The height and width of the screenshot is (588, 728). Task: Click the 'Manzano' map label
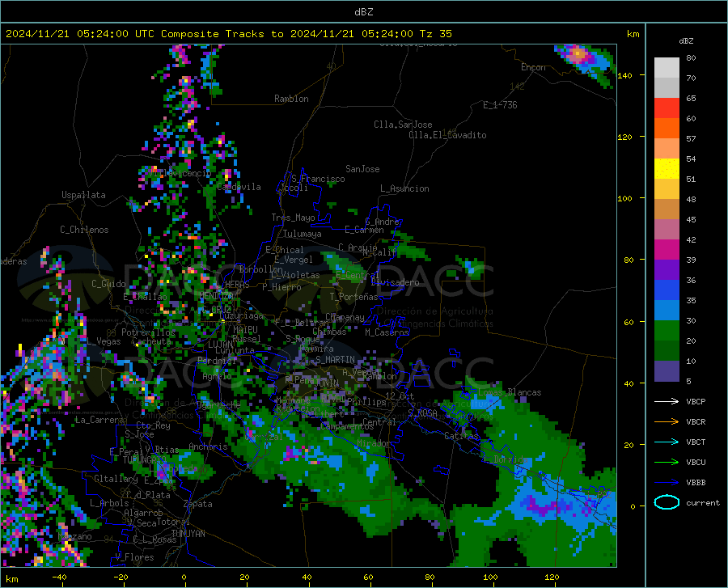tap(74, 536)
